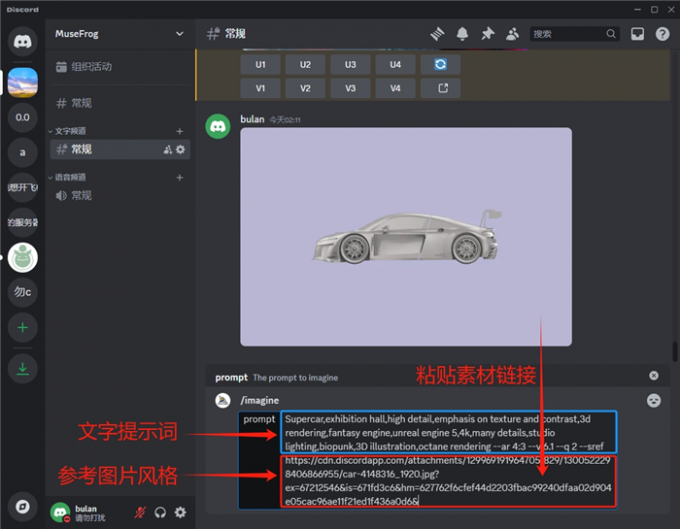The image size is (680, 529).
Task: Show pinned messages
Action: [x=487, y=34]
